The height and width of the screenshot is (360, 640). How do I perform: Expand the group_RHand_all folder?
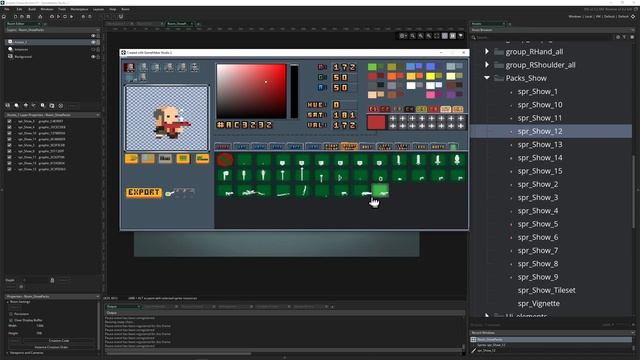(x=487, y=51)
